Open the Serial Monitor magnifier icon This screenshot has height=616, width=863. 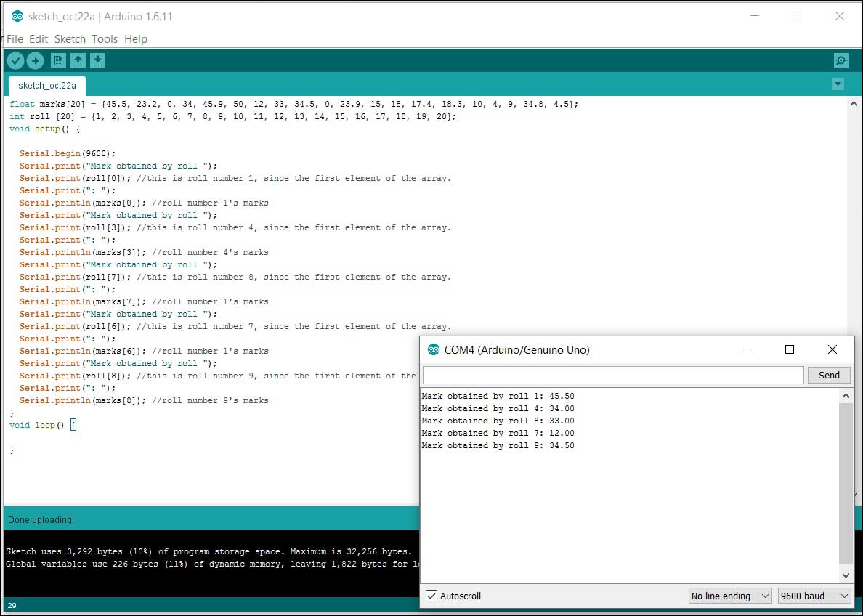[x=840, y=61]
